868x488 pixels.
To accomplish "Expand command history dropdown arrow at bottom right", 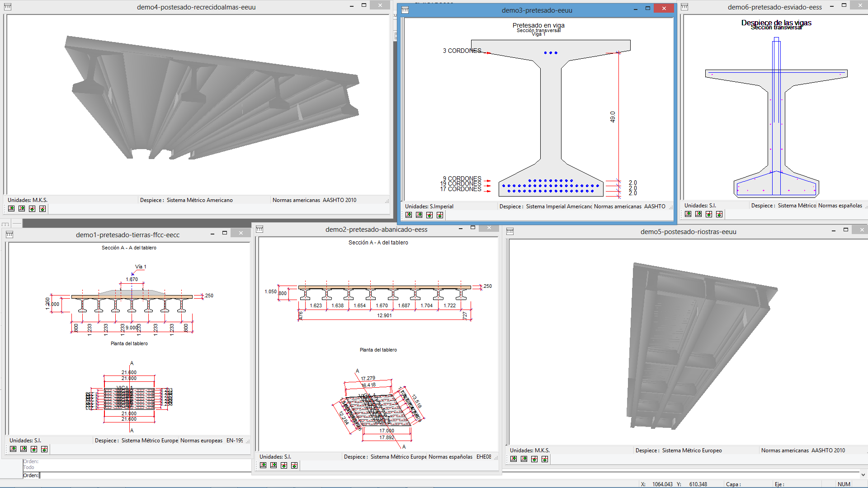I will 863,475.
